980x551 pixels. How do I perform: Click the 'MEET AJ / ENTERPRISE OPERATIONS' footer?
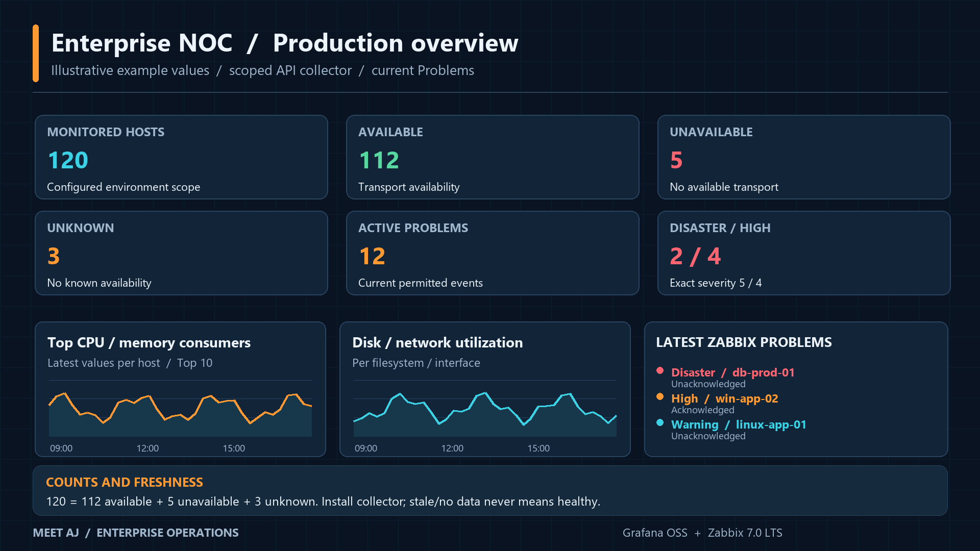(x=136, y=533)
